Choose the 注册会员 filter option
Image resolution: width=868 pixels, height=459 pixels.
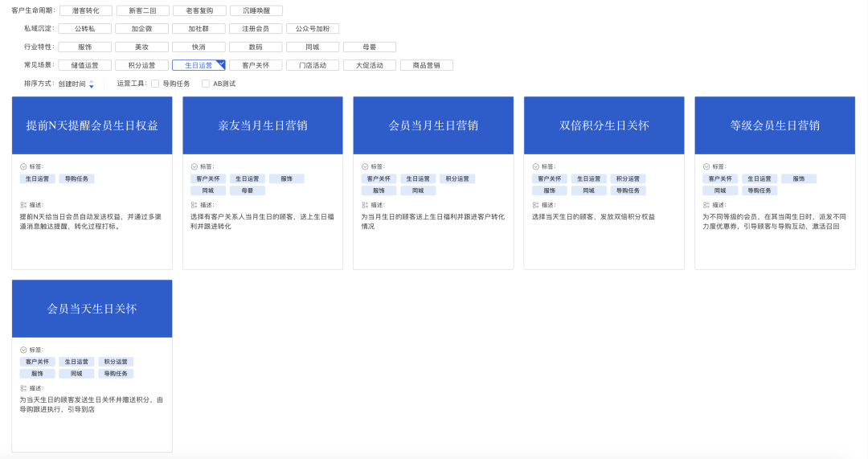tap(256, 29)
